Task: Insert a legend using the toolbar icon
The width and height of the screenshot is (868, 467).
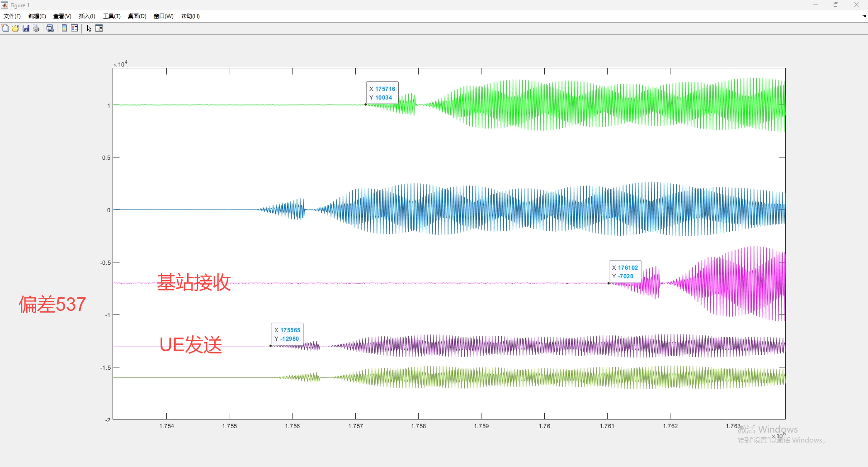Action: point(75,29)
